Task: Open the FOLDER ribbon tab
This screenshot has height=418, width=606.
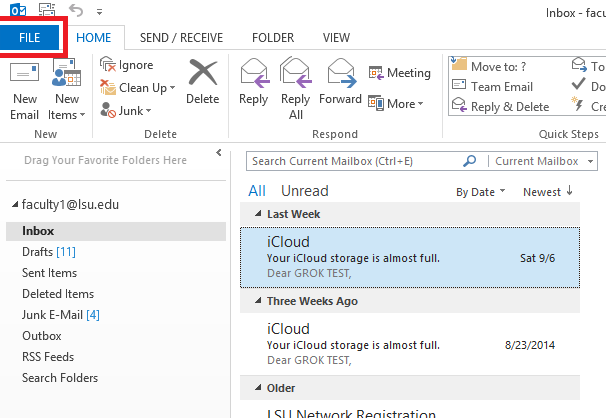Action: click(273, 37)
